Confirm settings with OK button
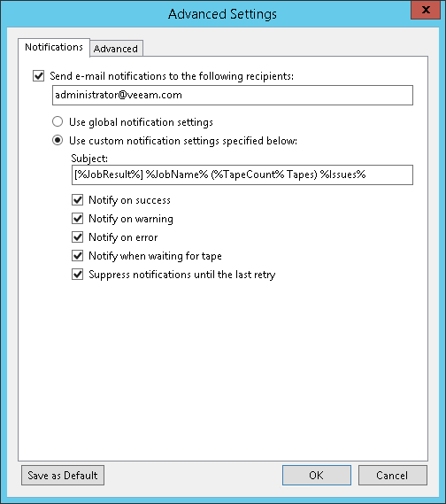The height and width of the screenshot is (504, 446). click(317, 475)
